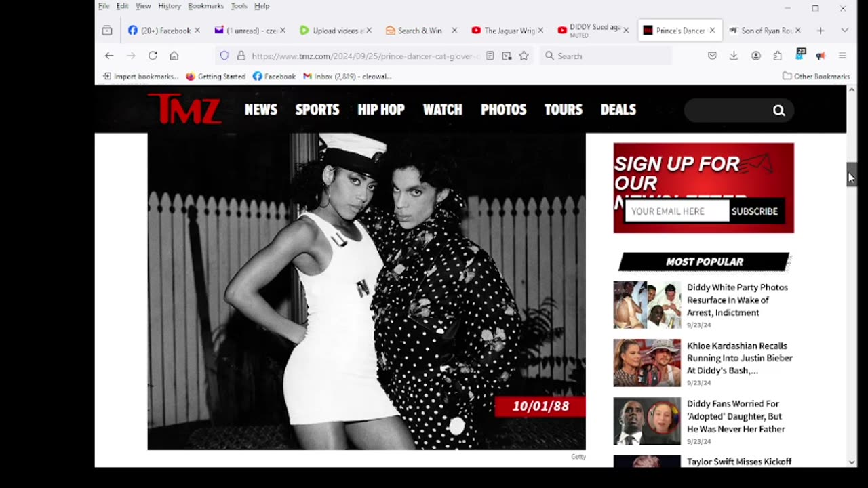Open a new tab with plus button
Screen dimensions: 868x488
coord(821,30)
